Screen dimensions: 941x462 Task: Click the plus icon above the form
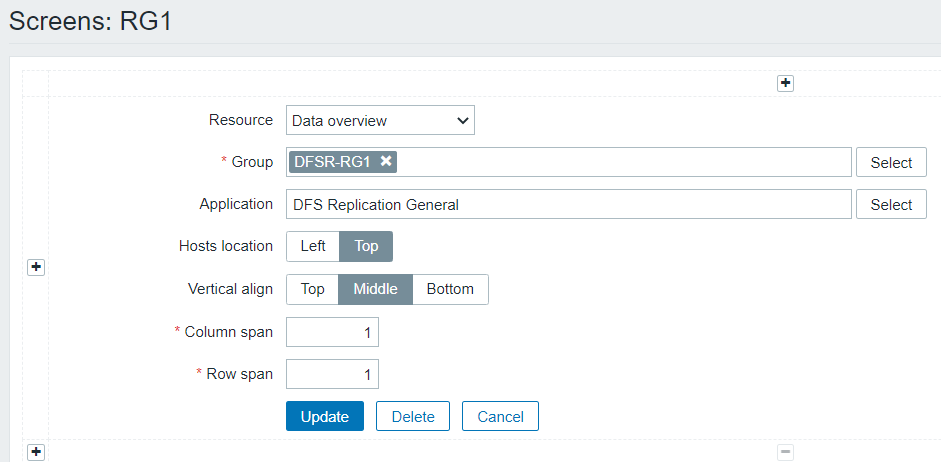786,83
